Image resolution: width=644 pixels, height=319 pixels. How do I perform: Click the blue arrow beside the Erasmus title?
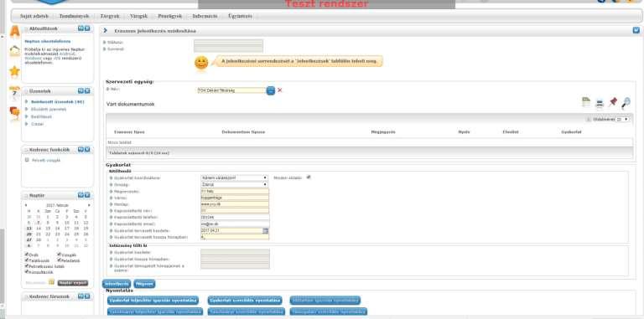click(105, 31)
